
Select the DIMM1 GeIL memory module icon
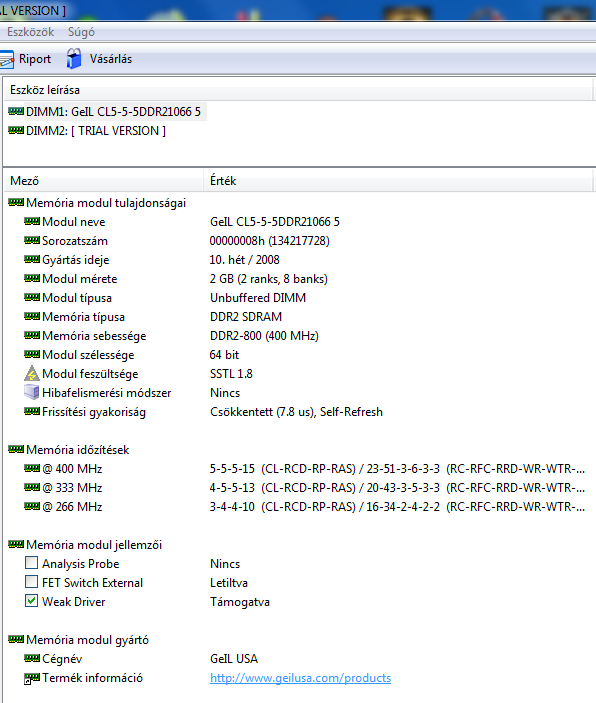(16, 111)
